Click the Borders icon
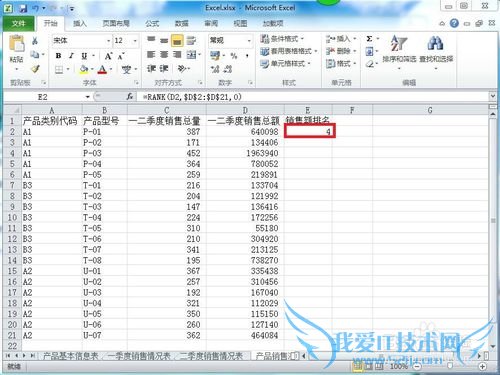 [x=59, y=69]
